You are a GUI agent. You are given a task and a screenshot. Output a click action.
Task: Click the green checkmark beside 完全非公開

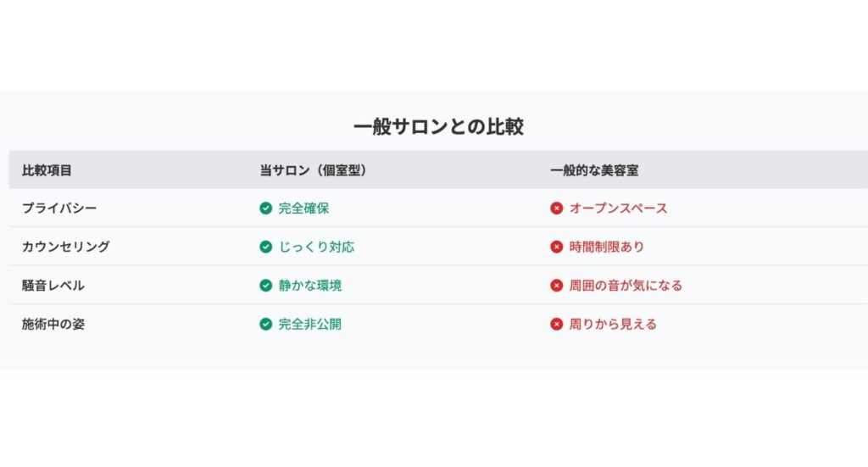click(265, 325)
